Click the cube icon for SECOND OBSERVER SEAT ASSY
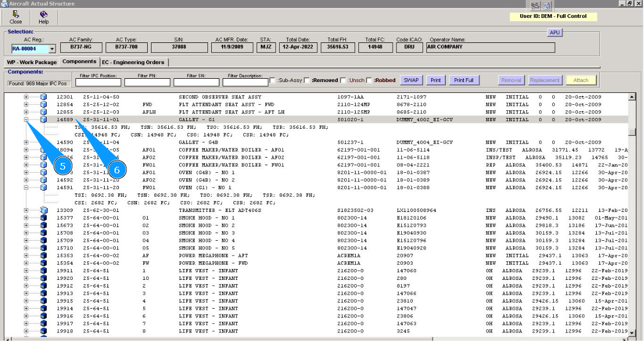644x344 pixels. 44,97
